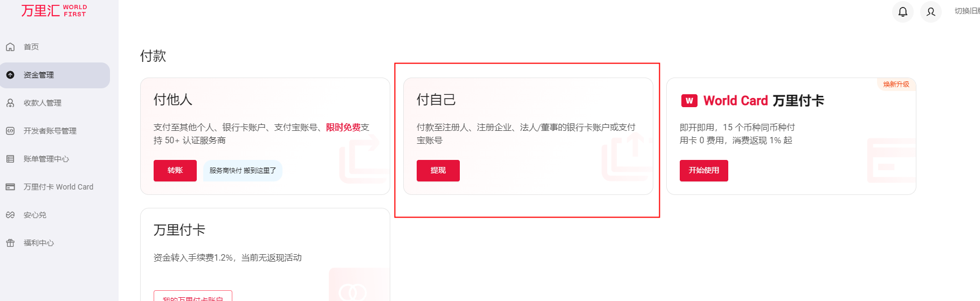This screenshot has height=301, width=980.
Task: Click 开始使用 on World Card panel
Action: click(704, 171)
